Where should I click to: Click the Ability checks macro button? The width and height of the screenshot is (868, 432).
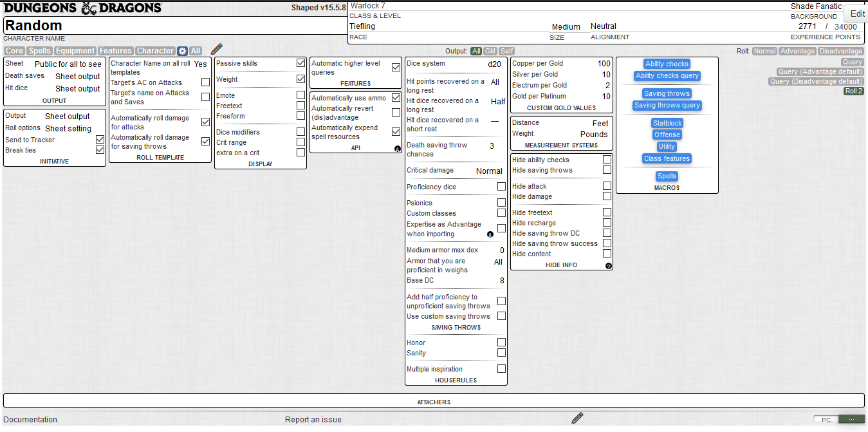(x=667, y=64)
